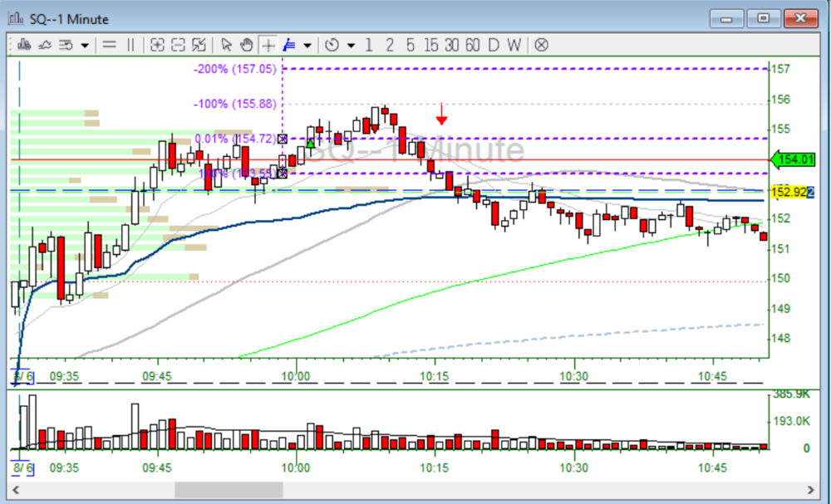Viewport: 831px width, 504px height.
Task: Select the hand pan tool
Action: click(246, 45)
